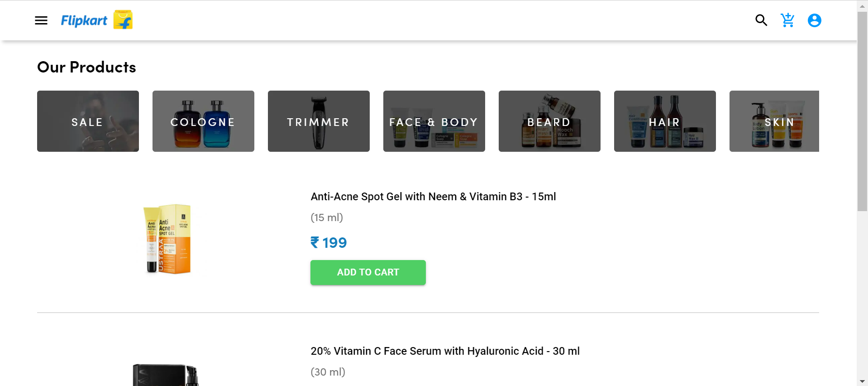Click the scrollbar up arrow
The width and height of the screenshot is (868, 386).
coord(862,6)
